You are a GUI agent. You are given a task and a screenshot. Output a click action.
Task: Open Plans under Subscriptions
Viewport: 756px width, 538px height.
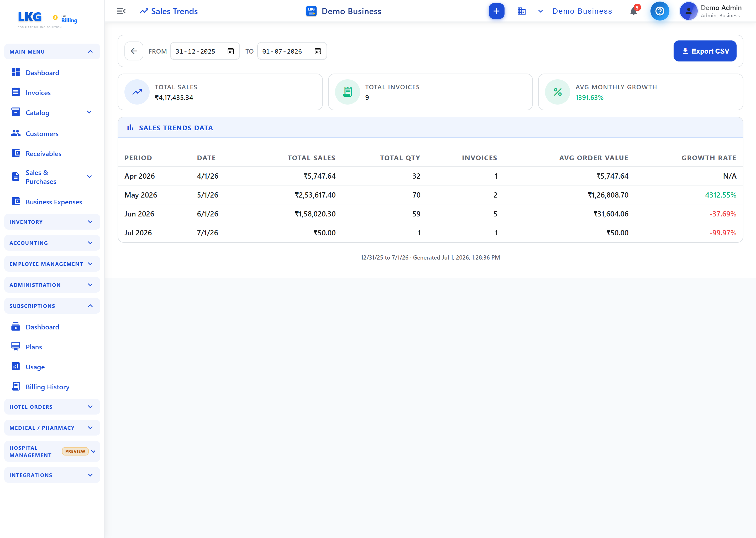(34, 347)
